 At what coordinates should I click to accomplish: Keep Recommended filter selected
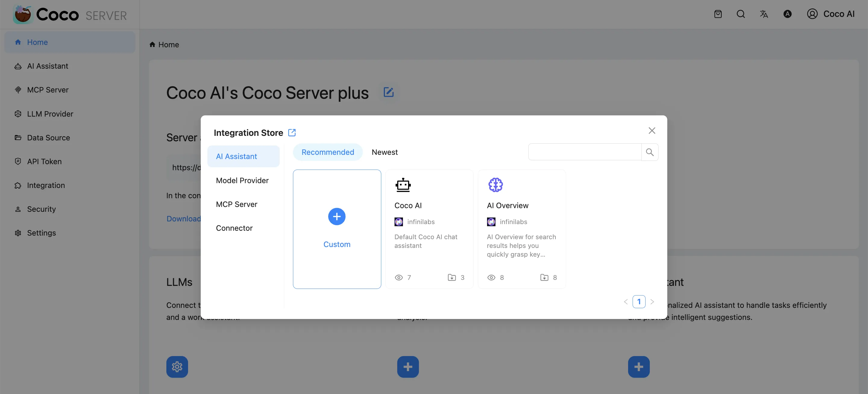(328, 152)
